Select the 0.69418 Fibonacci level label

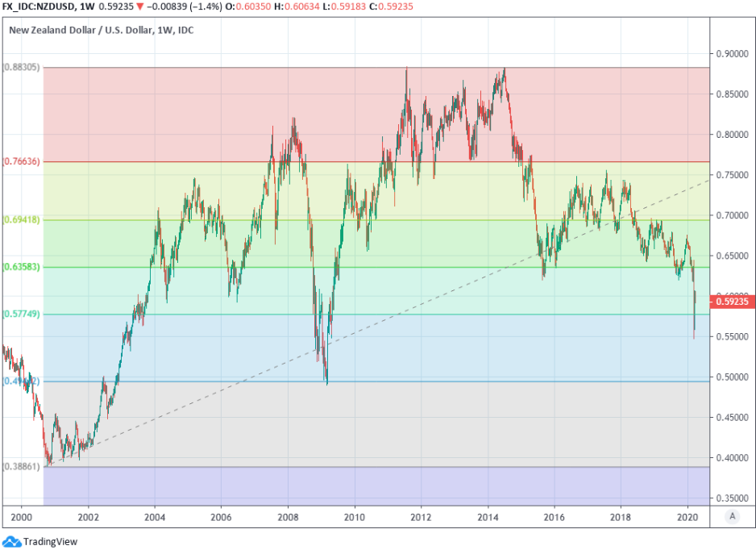click(x=22, y=219)
